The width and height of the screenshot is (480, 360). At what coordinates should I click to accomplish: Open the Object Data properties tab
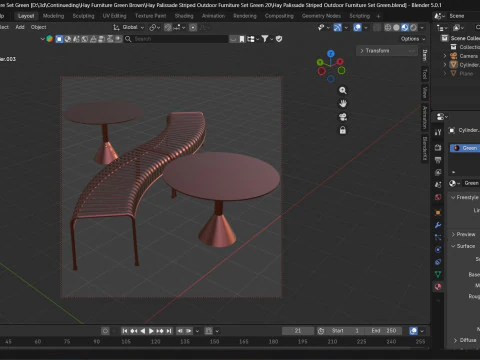[438, 274]
